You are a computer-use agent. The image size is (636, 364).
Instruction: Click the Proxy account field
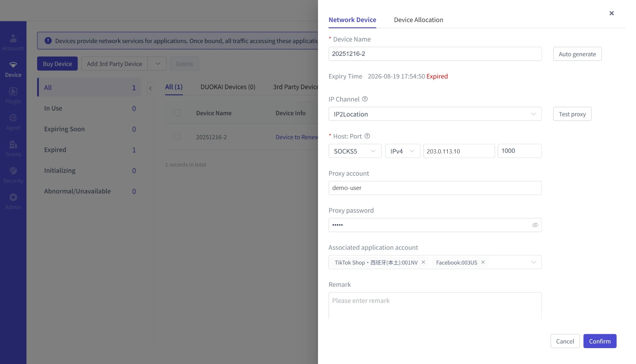(x=435, y=188)
